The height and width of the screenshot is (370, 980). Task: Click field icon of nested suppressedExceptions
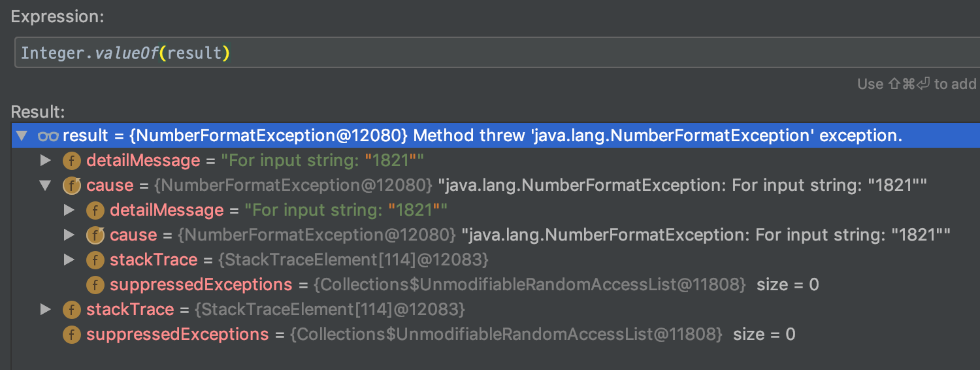coord(95,285)
